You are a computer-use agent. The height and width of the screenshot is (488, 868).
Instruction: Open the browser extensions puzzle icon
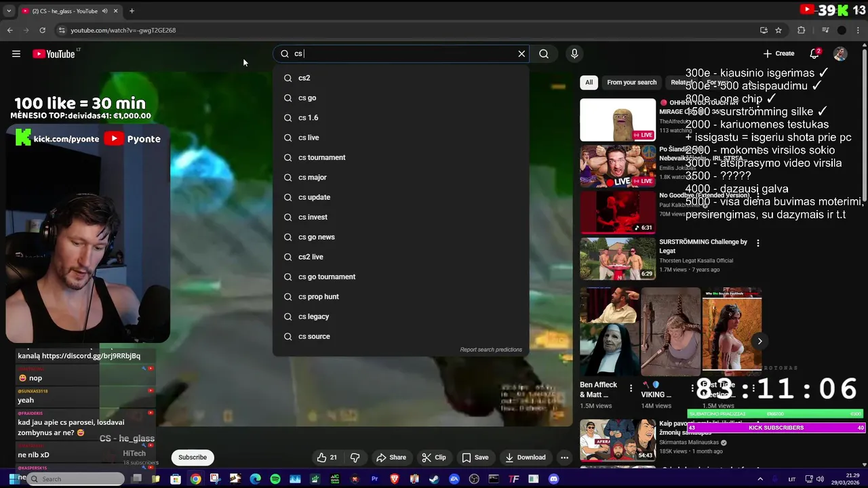coord(801,30)
